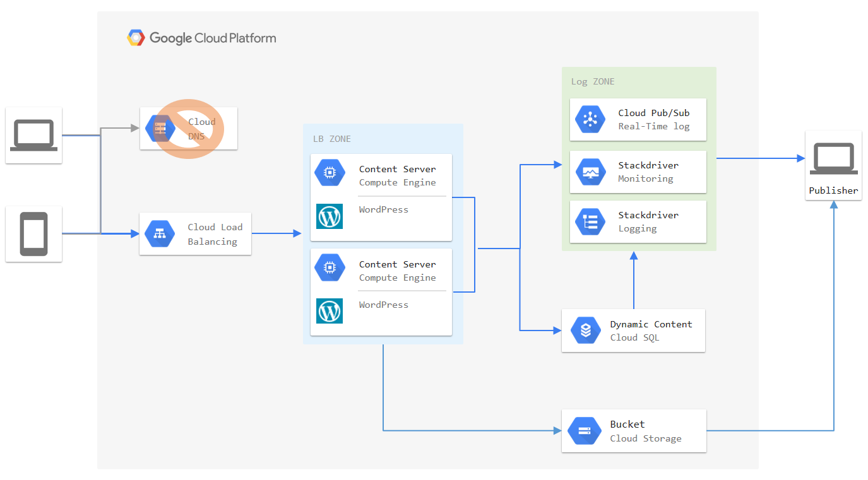The image size is (868, 480).
Task: Select the upper Content Server Compute Engine icon
Action: [x=330, y=172]
